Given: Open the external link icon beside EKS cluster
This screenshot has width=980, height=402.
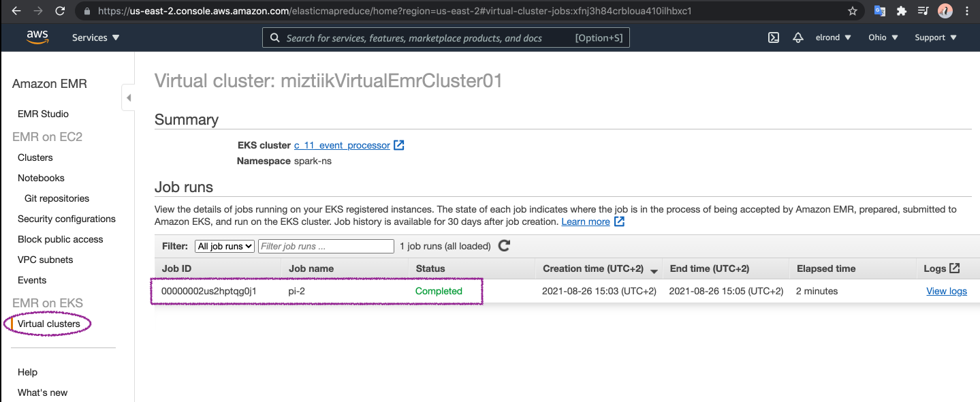Looking at the screenshot, I should click(x=399, y=145).
